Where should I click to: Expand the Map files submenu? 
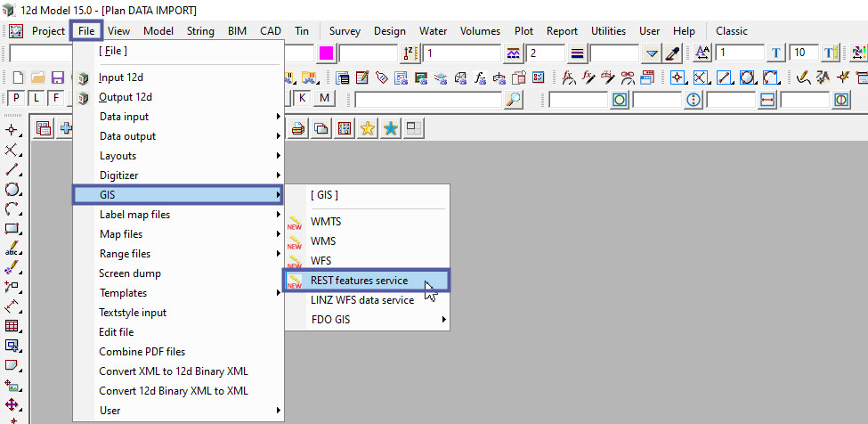[x=178, y=234]
